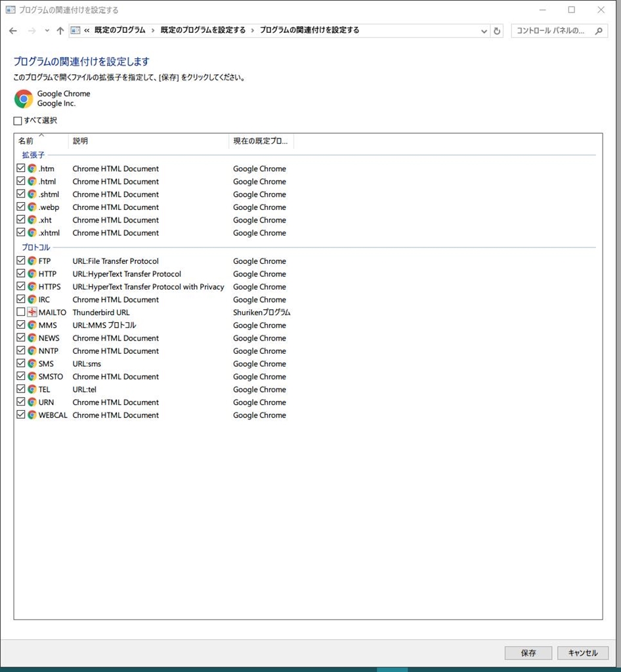Uncheck the FTP protocol checkbox

coord(20,261)
